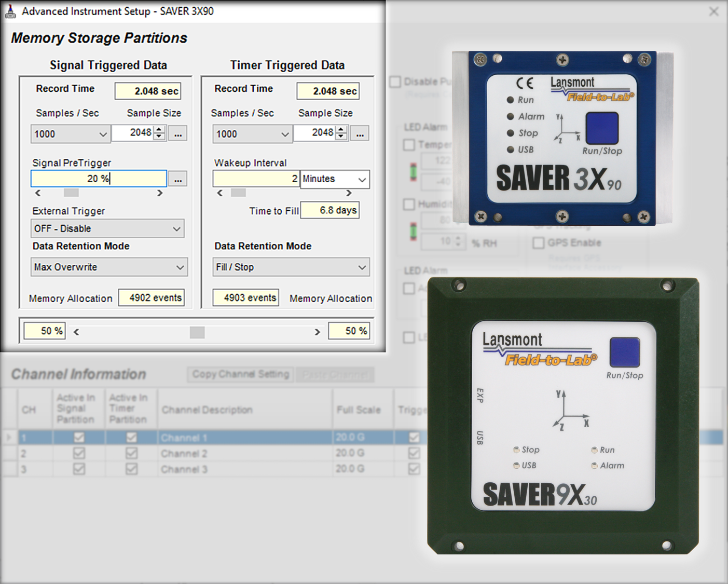Toggle Channel 3 Active In Signal Partition checkbox
Viewport: 728px width, 584px height.
pos(79,469)
